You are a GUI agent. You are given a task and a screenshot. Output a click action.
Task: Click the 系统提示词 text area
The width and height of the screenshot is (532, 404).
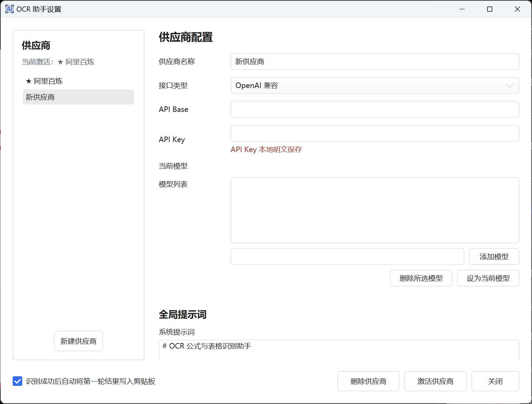point(339,350)
